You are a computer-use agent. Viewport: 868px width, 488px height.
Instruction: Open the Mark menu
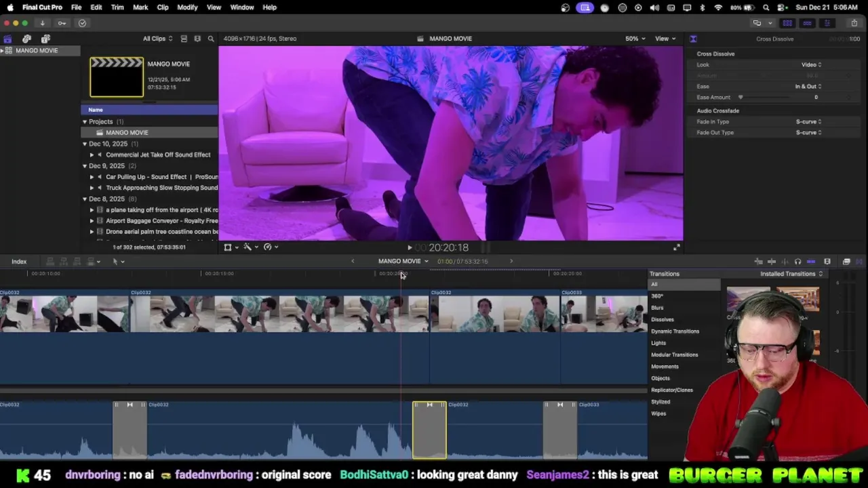[x=140, y=7]
